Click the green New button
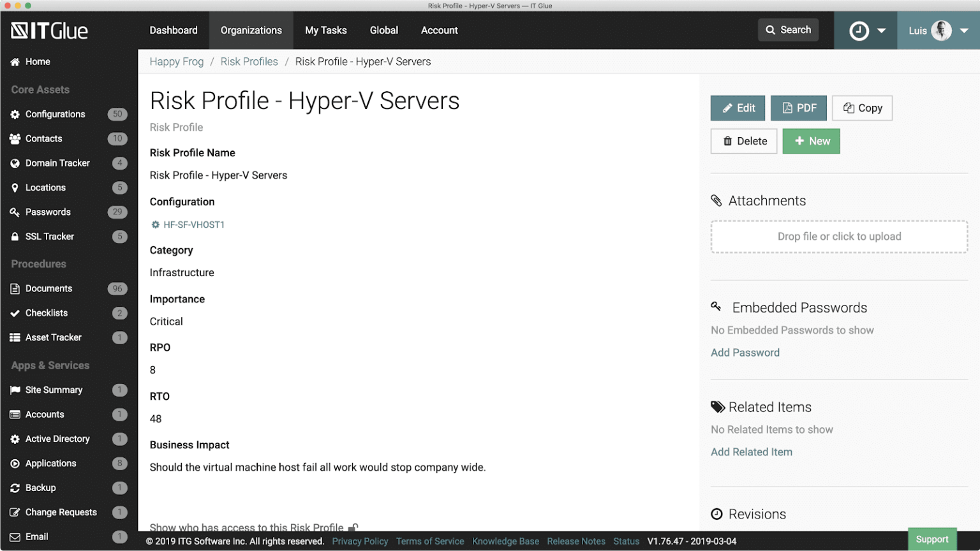The width and height of the screenshot is (980, 551). point(811,142)
